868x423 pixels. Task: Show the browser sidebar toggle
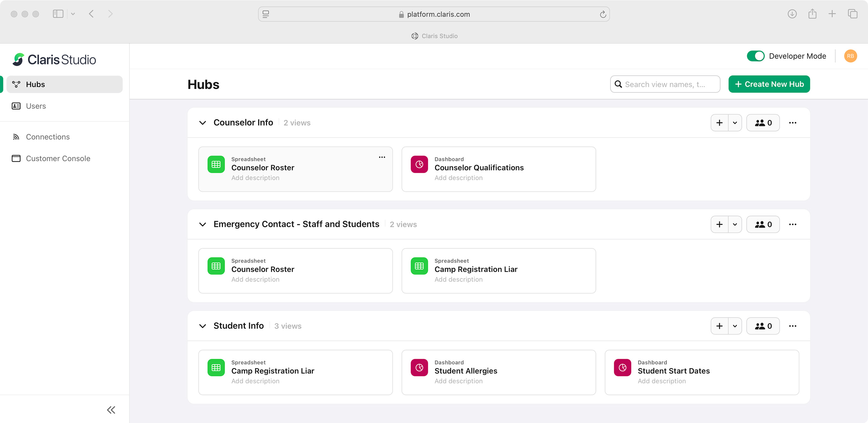[58, 14]
